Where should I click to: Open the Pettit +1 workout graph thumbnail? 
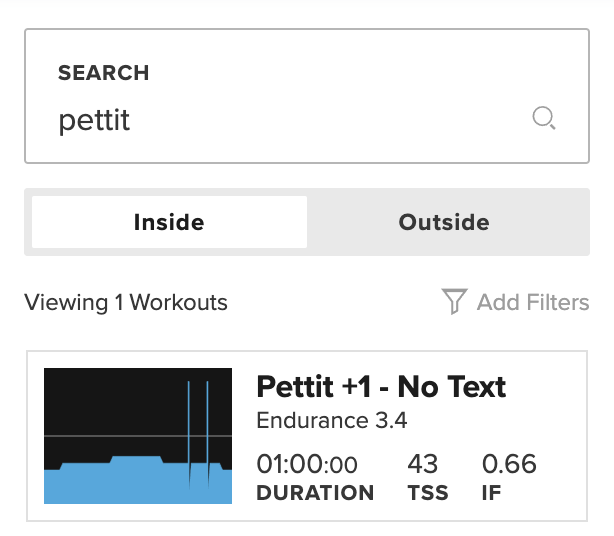(138, 436)
